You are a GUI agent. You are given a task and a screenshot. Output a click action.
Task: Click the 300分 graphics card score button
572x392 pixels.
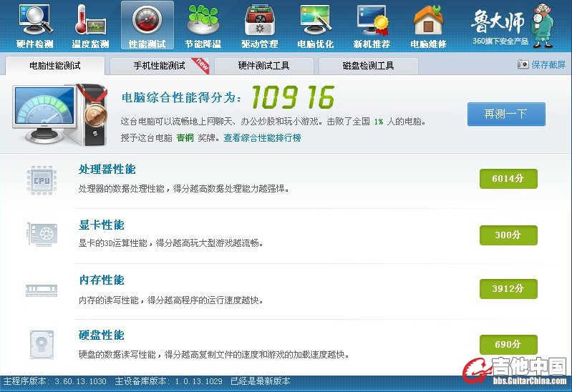pos(508,235)
